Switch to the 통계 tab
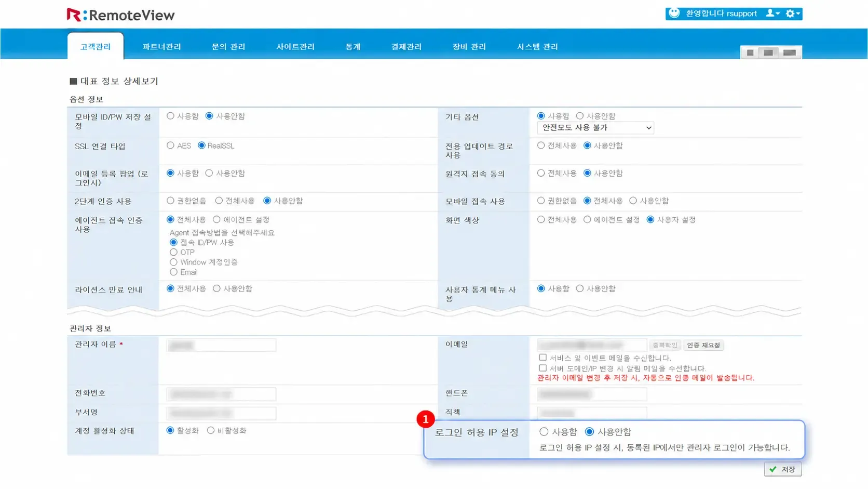 coord(353,47)
